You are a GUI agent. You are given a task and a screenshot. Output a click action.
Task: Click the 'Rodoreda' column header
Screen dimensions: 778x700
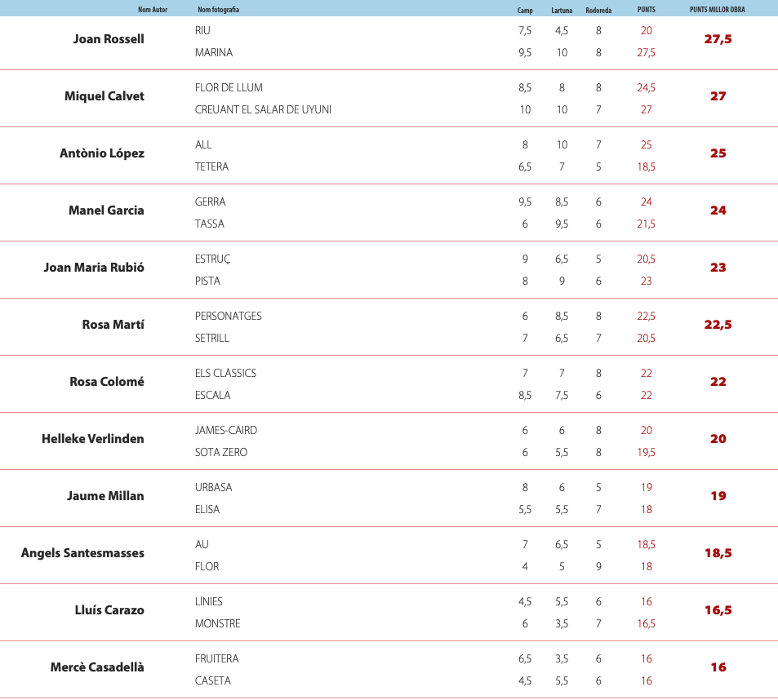coord(598,11)
